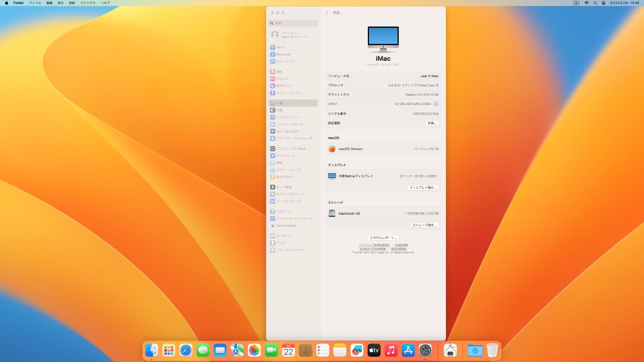Click the Wi-Fi status icon in menu bar
The image size is (644, 362).
586,3
